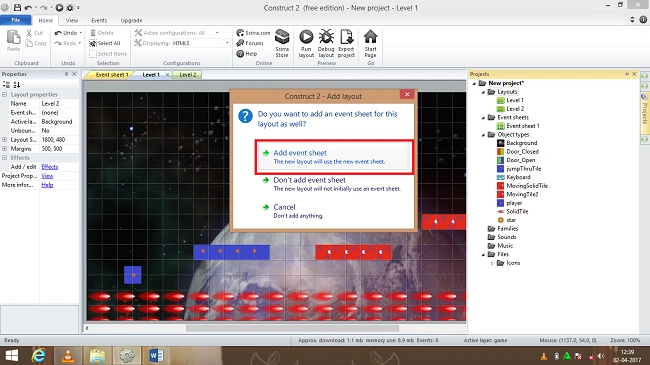
Task: Collapse the Layouts folder
Action: click(483, 92)
